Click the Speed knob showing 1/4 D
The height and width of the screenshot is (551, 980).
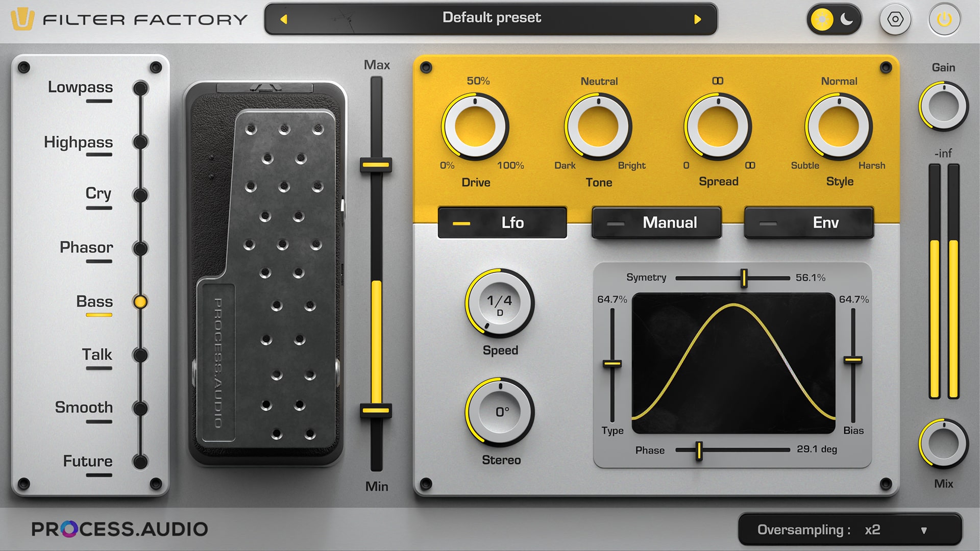[x=500, y=303]
